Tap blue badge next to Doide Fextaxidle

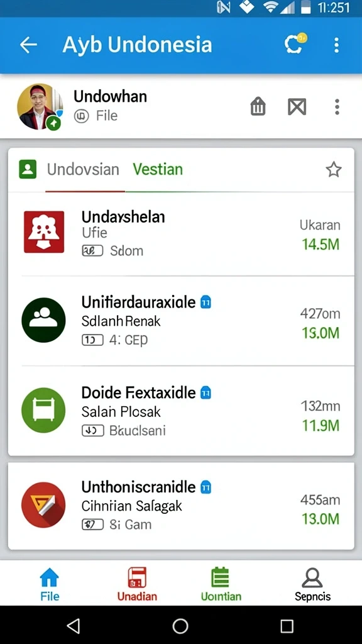206,393
